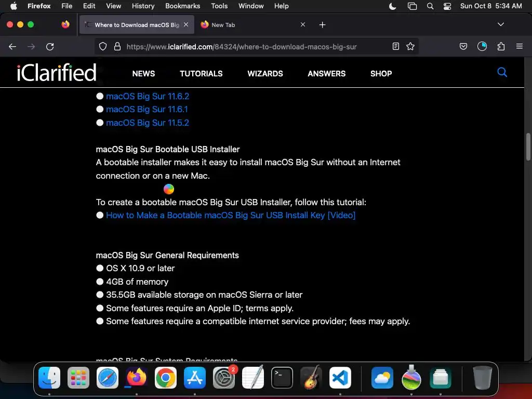The image size is (532, 399).
Task: Open tracking protection shield info
Action: (x=103, y=46)
